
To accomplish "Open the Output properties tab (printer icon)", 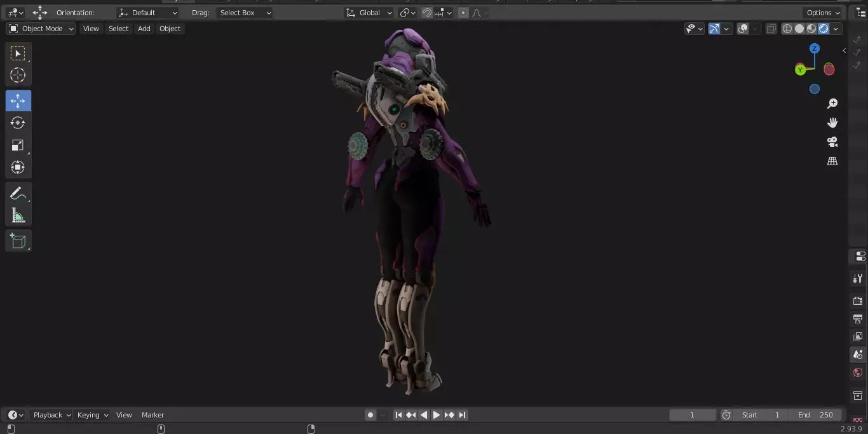I will 858,318.
